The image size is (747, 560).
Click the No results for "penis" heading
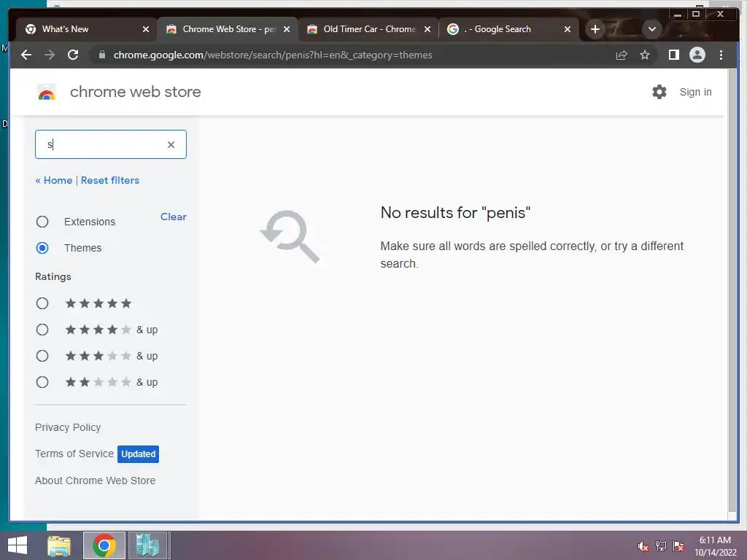[x=455, y=213]
